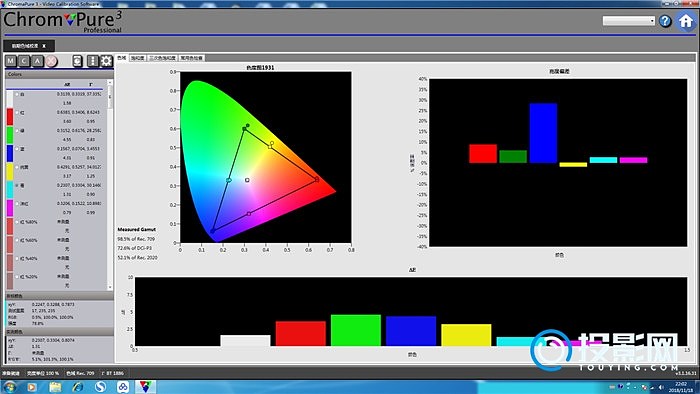The width and height of the screenshot is (700, 394).
Task: Go to home via house icon
Action: coord(686,21)
